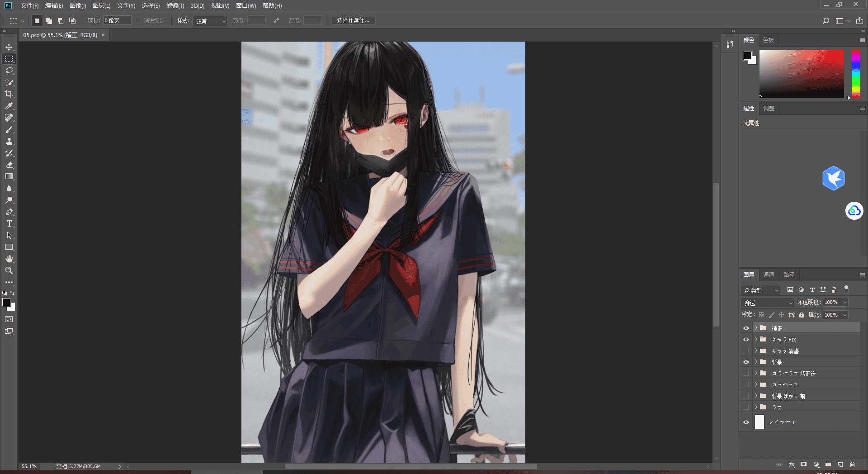Viewport: 868px width, 474px height.
Task: Expand the 補正 layer group
Action: coord(755,328)
